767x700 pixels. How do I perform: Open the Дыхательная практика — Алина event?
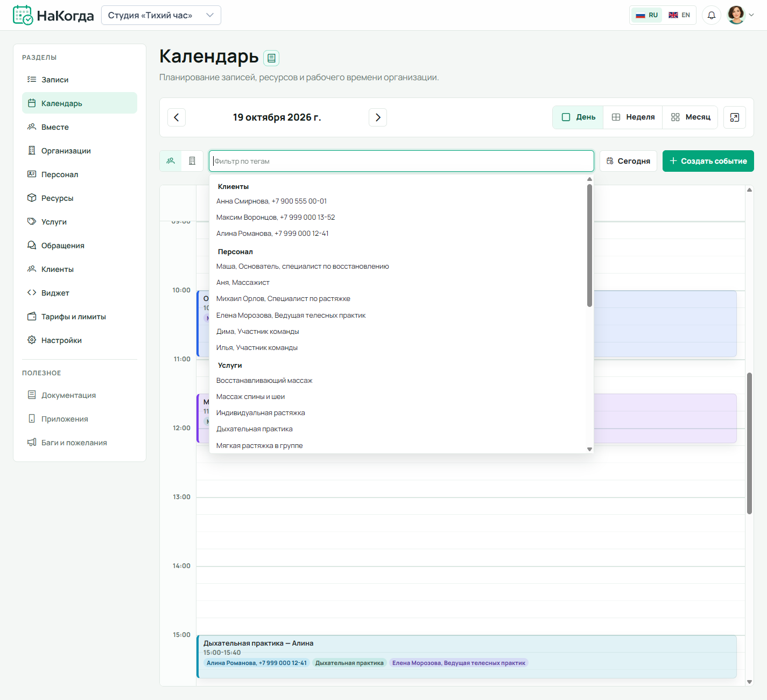pos(467,657)
